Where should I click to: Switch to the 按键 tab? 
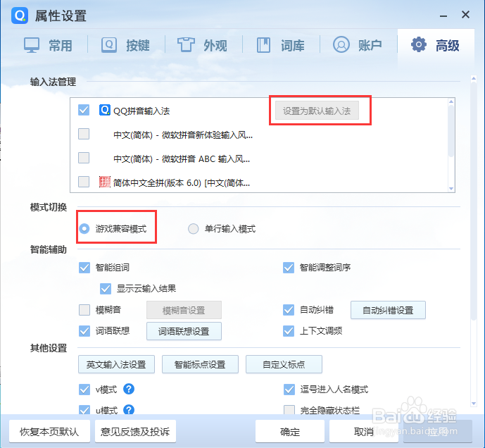(x=126, y=45)
